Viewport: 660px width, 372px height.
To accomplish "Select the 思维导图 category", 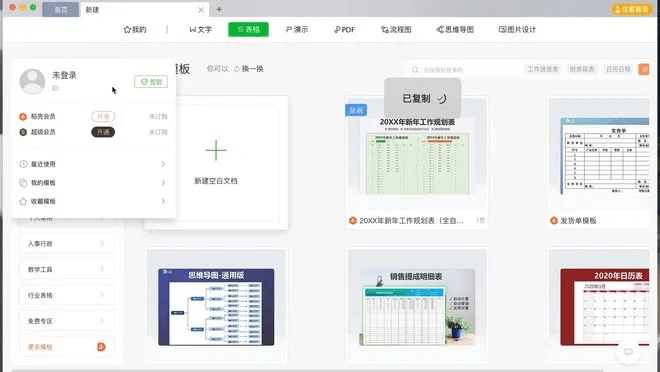I will 455,29.
